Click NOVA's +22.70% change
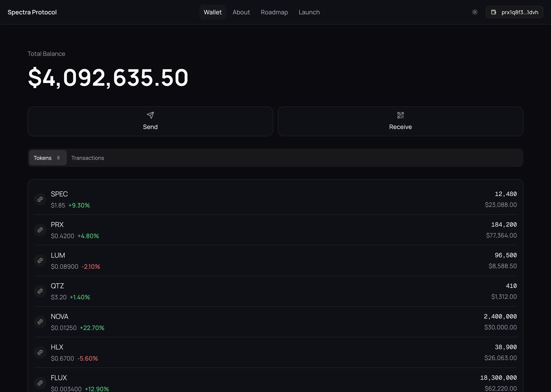551x392 pixels. [92, 328]
